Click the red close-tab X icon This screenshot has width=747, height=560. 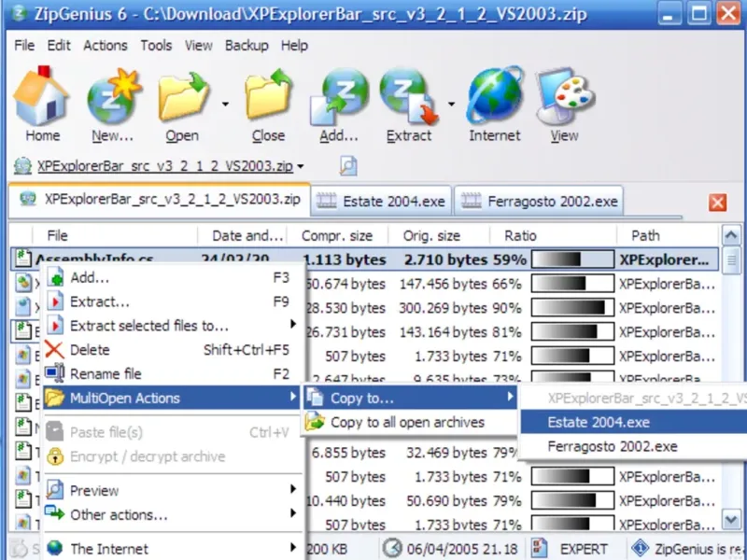pos(717,203)
